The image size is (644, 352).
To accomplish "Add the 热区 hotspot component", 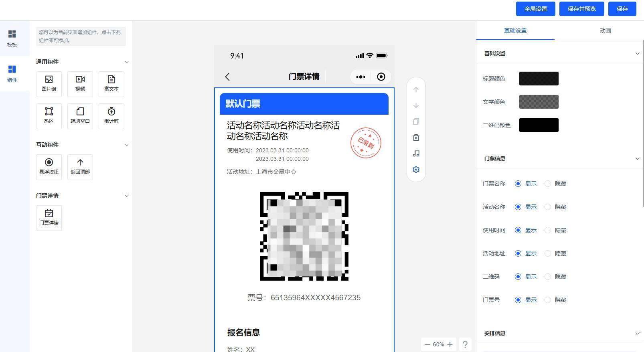I will pos(49,116).
